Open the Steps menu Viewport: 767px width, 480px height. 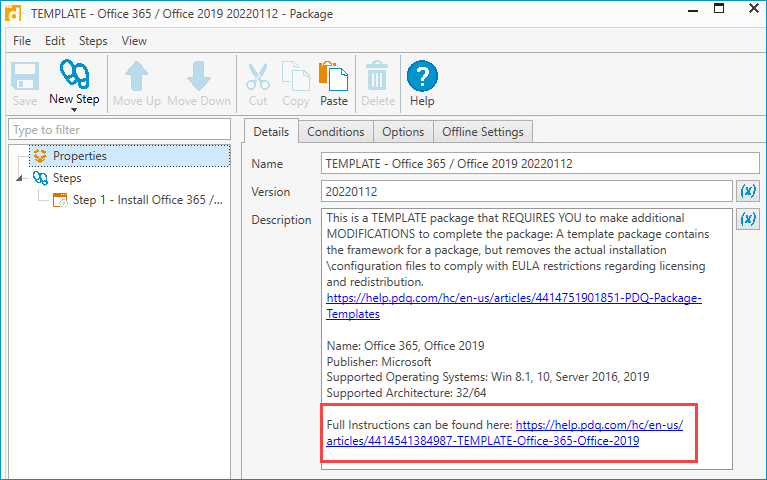tap(93, 41)
